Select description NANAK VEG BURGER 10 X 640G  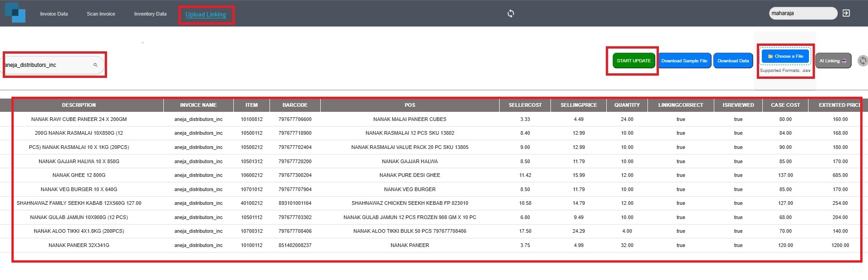tap(79, 189)
